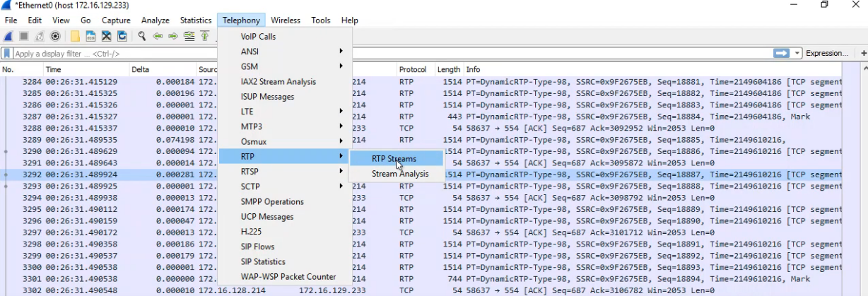Click the magnifier find packet icon

(142, 36)
